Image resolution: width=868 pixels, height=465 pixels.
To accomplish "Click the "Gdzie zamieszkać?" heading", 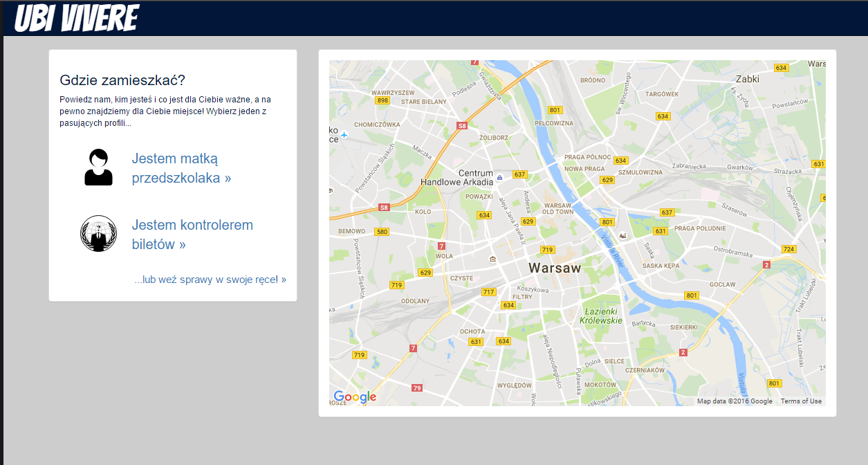I will tap(122, 80).
